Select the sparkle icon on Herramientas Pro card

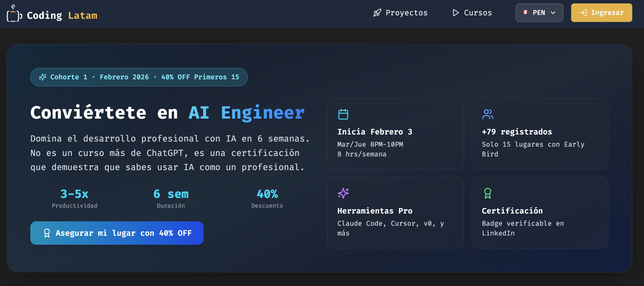pyautogui.click(x=344, y=193)
